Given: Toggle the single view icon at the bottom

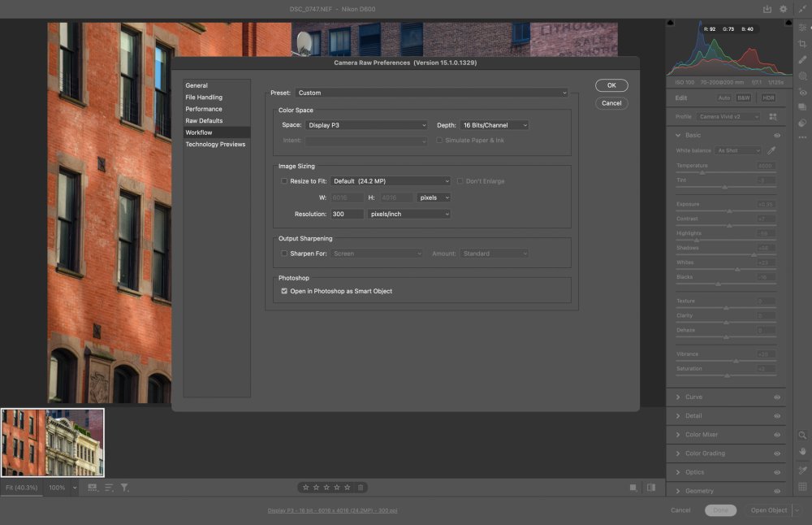Looking at the screenshot, I should [633, 488].
